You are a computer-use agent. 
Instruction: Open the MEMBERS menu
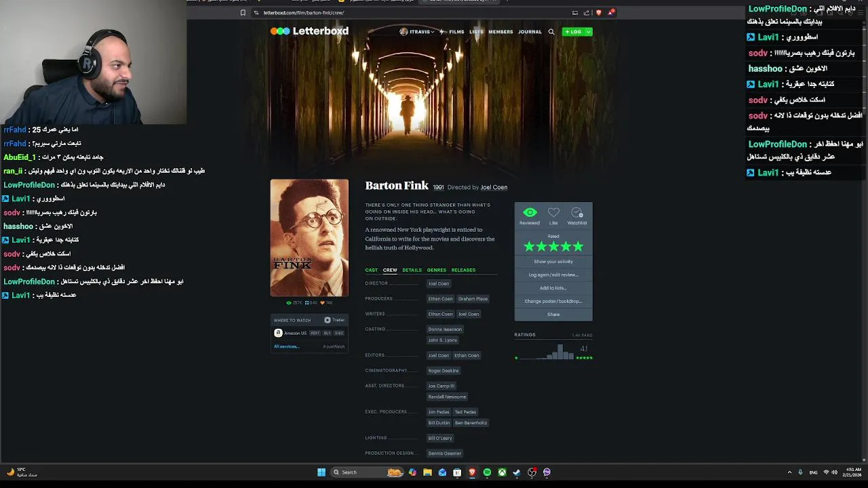[500, 32]
